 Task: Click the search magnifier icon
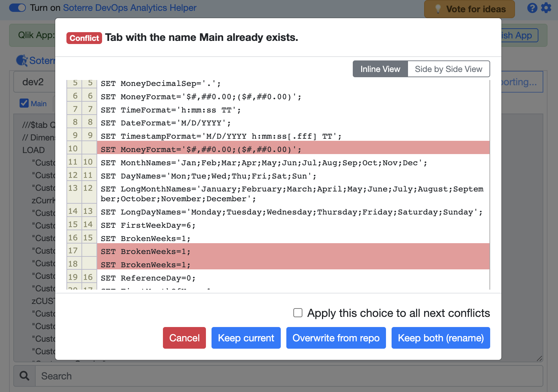24,376
